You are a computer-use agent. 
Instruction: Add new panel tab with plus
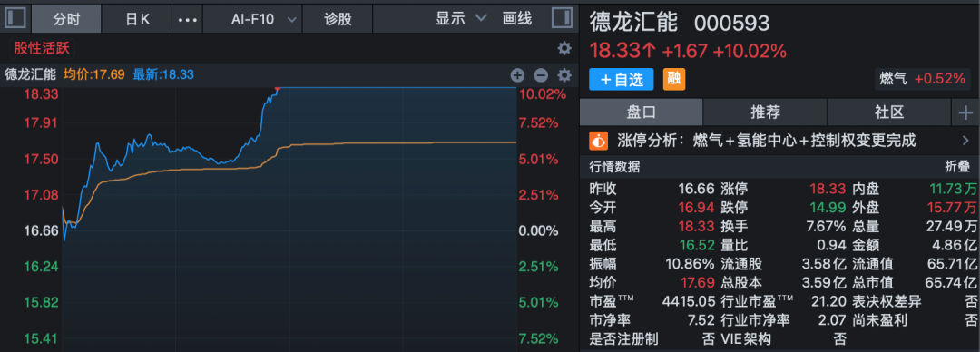point(965,112)
